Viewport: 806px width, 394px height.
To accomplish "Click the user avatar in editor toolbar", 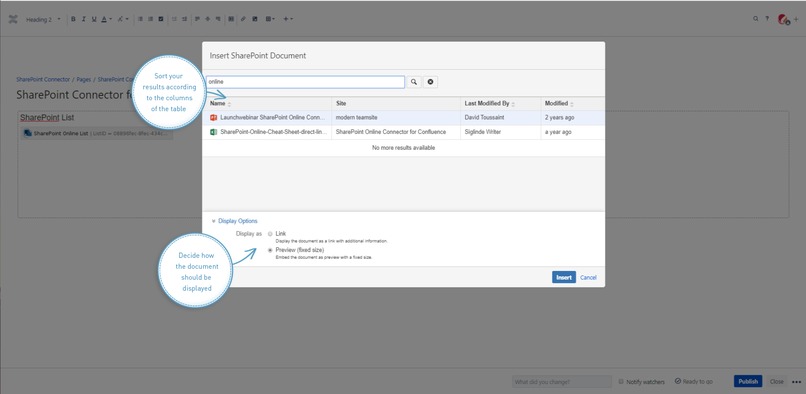I will pos(783,20).
